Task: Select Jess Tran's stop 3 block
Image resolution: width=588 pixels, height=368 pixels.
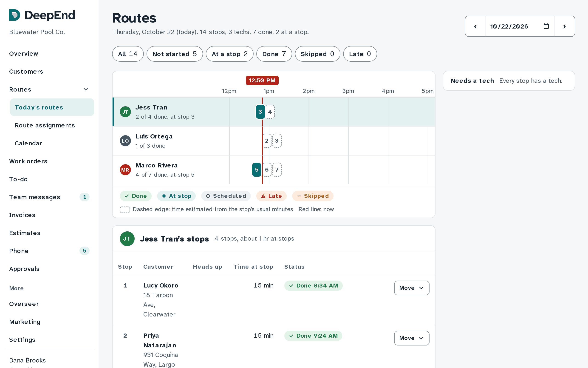Action: (x=260, y=112)
